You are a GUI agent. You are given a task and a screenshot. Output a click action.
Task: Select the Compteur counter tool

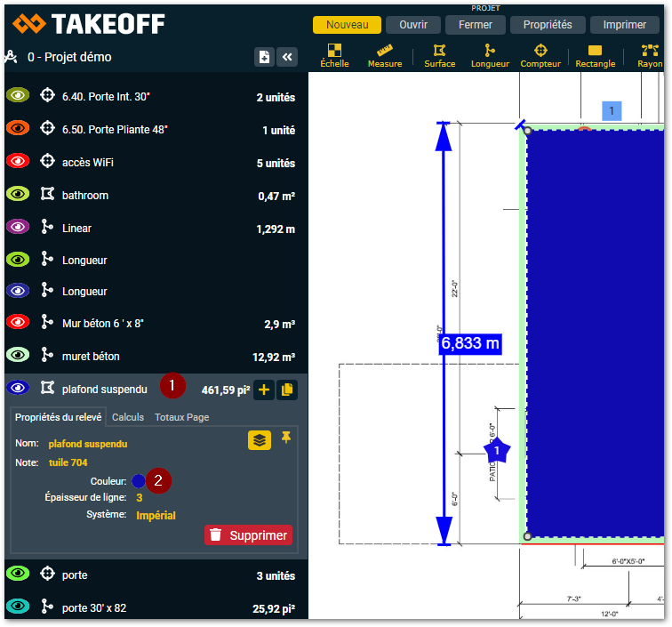[540, 55]
